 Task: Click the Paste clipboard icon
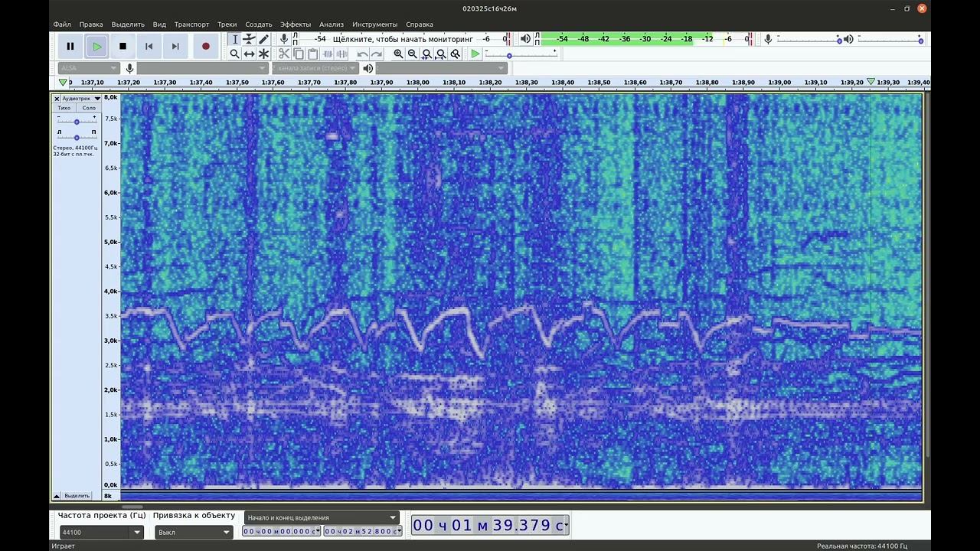tap(312, 54)
